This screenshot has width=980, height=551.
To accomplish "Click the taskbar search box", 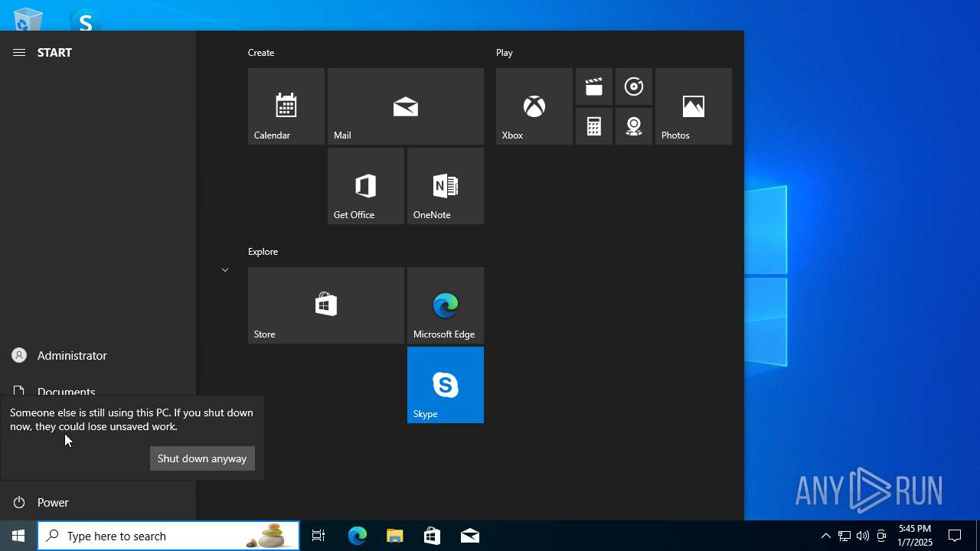I will (x=168, y=536).
